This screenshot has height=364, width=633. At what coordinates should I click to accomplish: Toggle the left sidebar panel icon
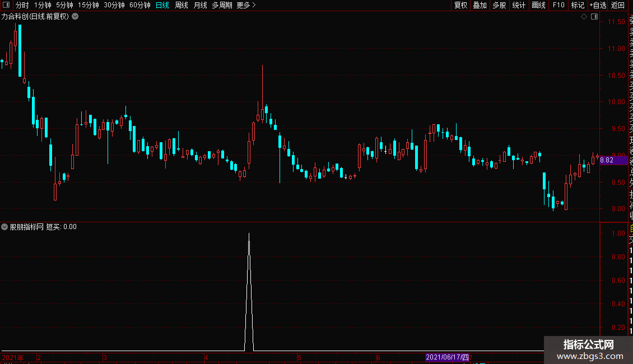[x=6, y=5]
